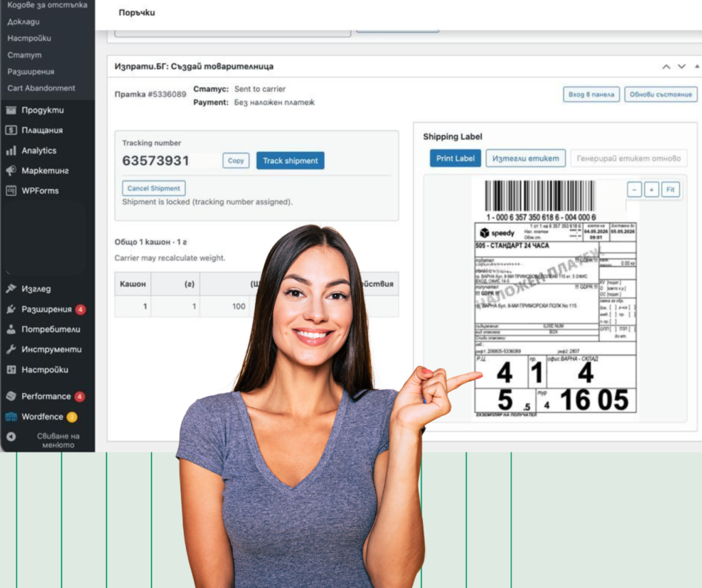Click the Кашон column header
The image size is (702, 588).
pyautogui.click(x=132, y=284)
